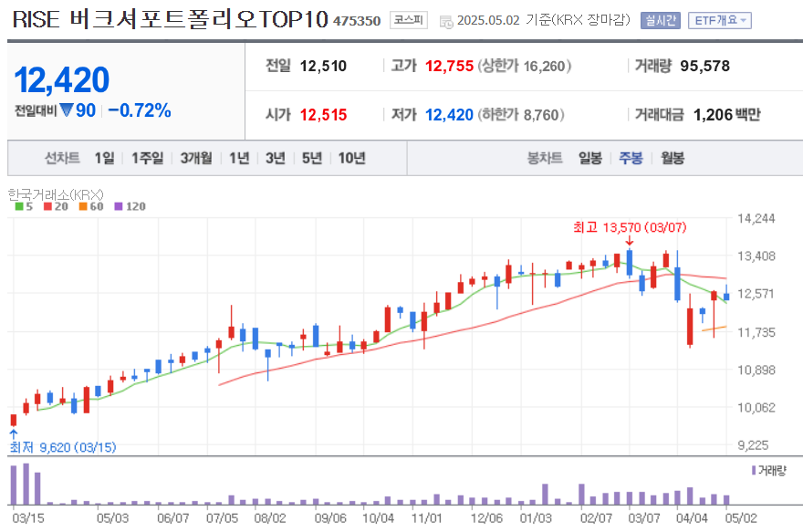Click the blue down-triangle icon beside 90
The image size is (803, 532).
coord(67,110)
